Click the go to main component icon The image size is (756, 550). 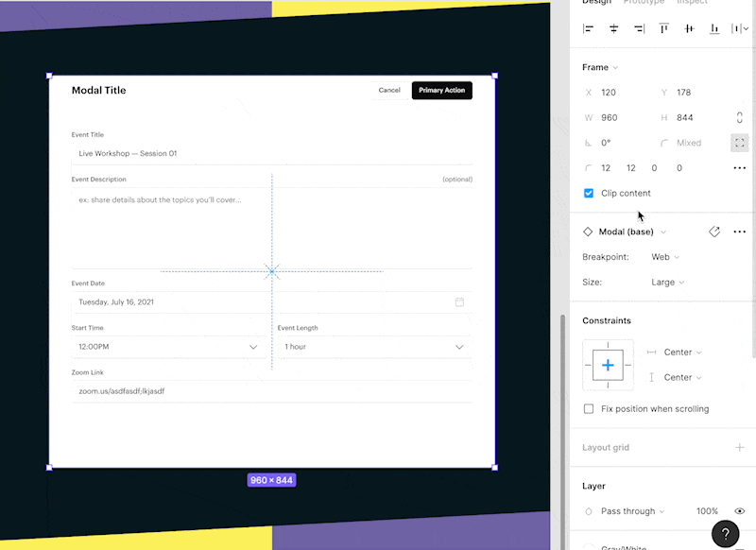pyautogui.click(x=714, y=232)
